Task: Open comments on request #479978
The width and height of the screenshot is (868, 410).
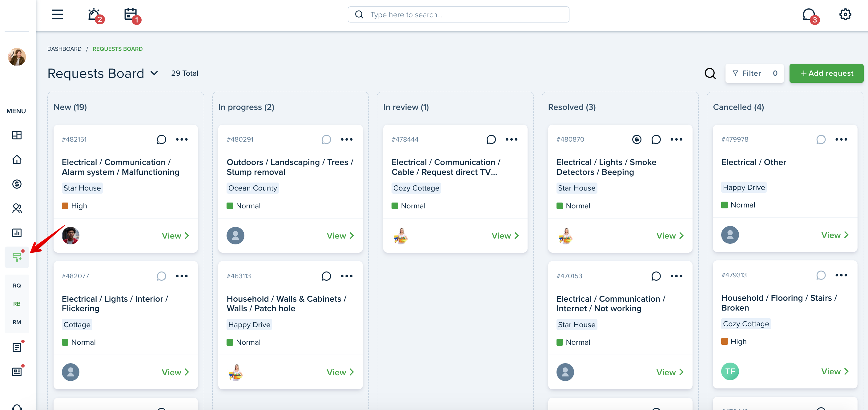Action: pyautogui.click(x=821, y=139)
